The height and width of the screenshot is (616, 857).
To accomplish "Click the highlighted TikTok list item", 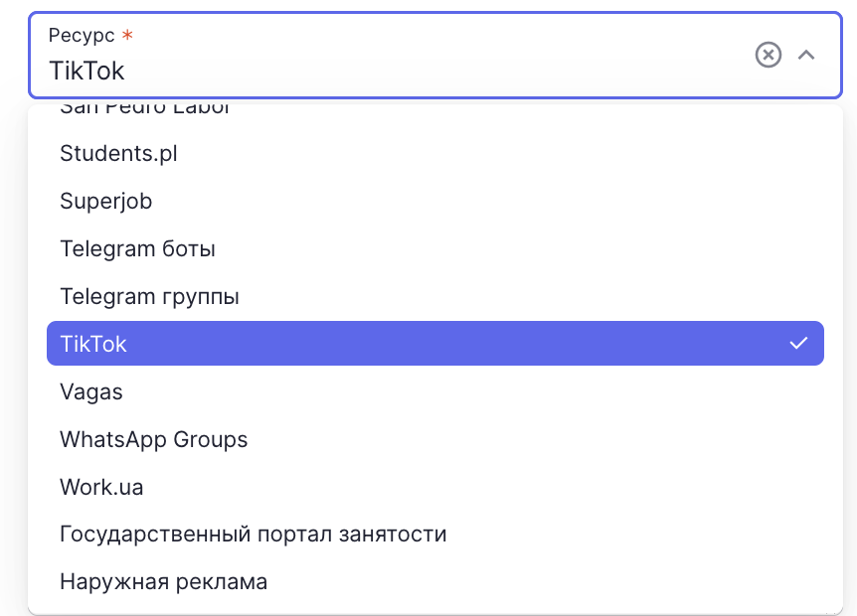I will [435, 344].
